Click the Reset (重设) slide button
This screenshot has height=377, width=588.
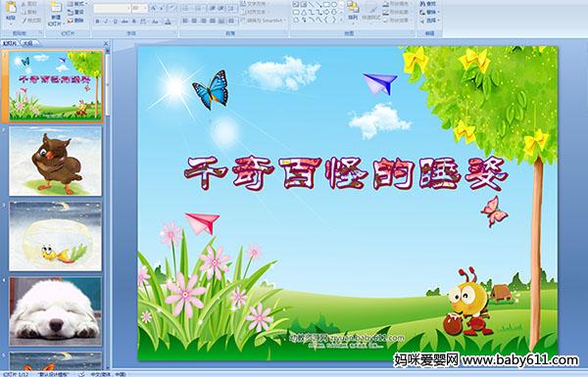75,13
